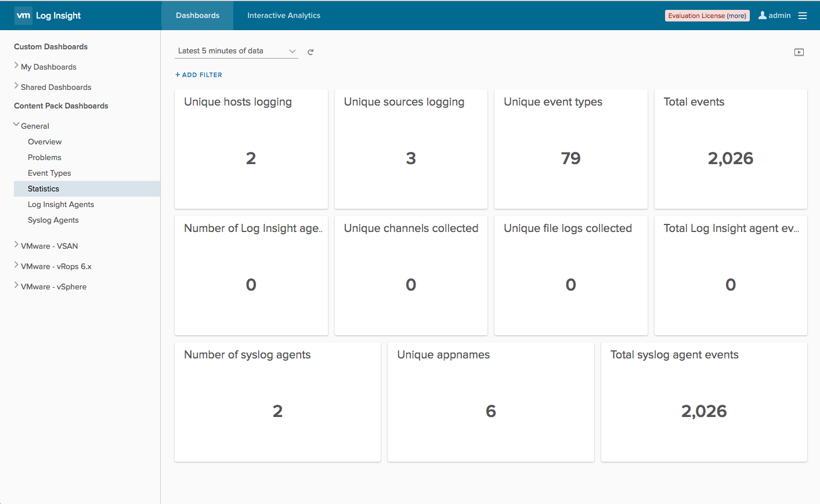Expand VMware - vSphere
Image resolution: width=820 pixels, height=504 pixels.
pos(16,286)
